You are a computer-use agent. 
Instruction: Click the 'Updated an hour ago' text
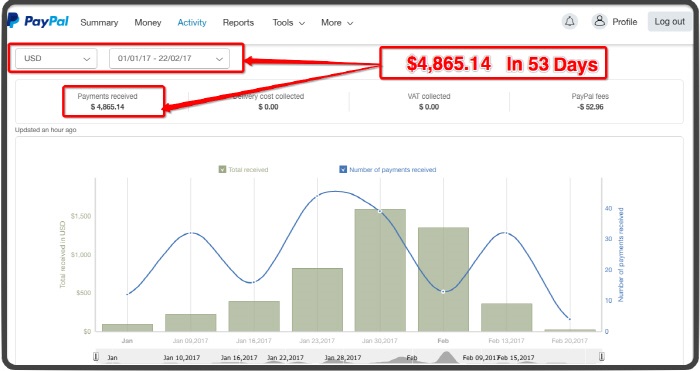(46, 130)
